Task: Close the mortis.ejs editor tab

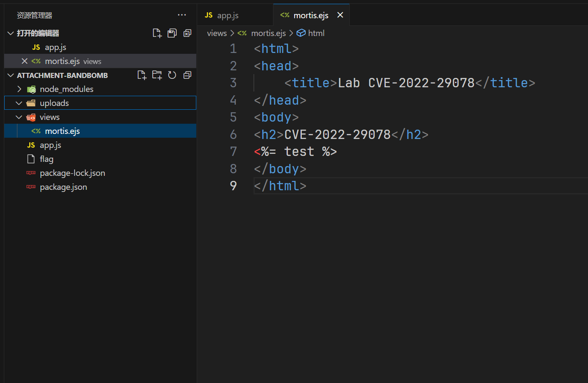Action: pos(340,15)
